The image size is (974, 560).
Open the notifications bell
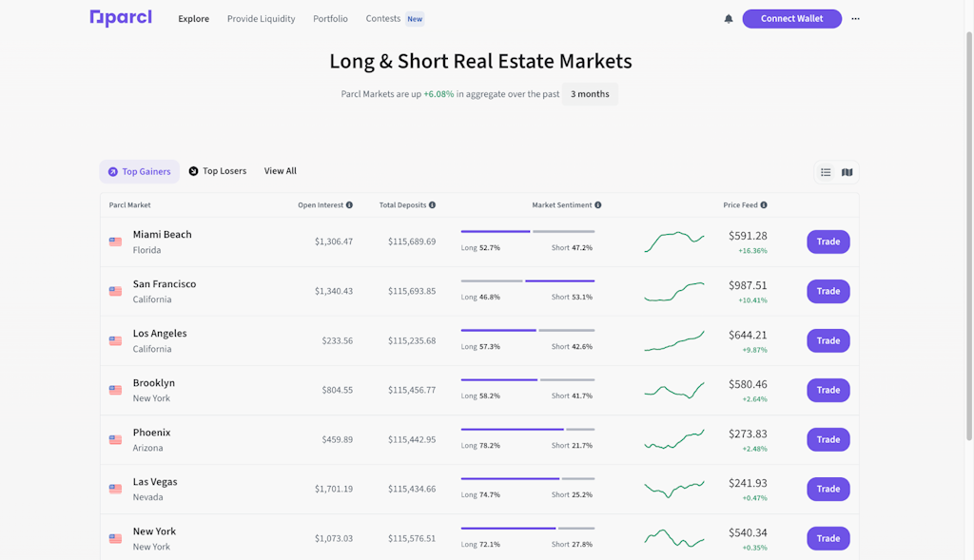[x=729, y=19]
